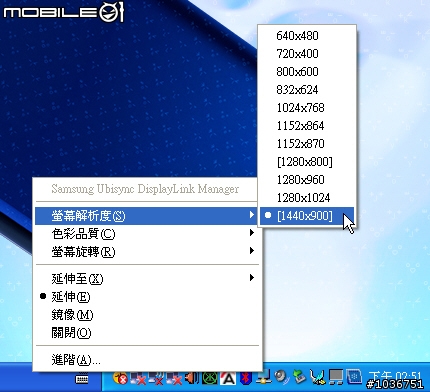430x392 pixels.
Task: Click the green circle X tray icon
Action: coord(210,378)
